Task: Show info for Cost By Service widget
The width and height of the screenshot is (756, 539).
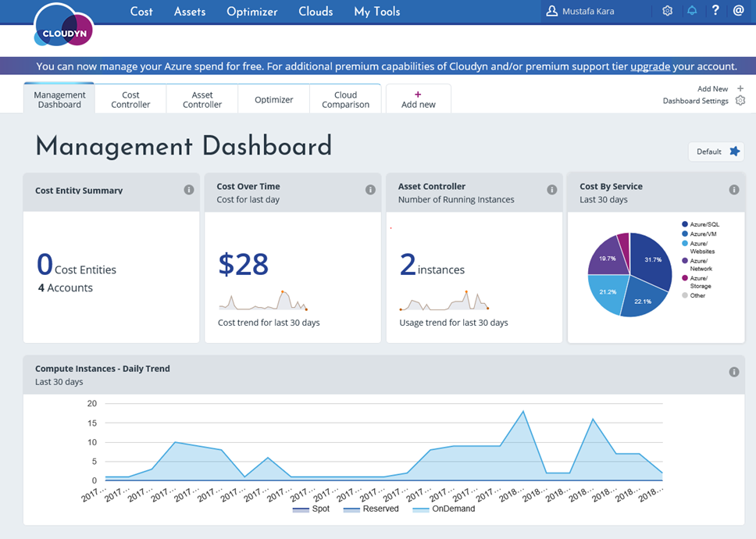Action: (734, 190)
